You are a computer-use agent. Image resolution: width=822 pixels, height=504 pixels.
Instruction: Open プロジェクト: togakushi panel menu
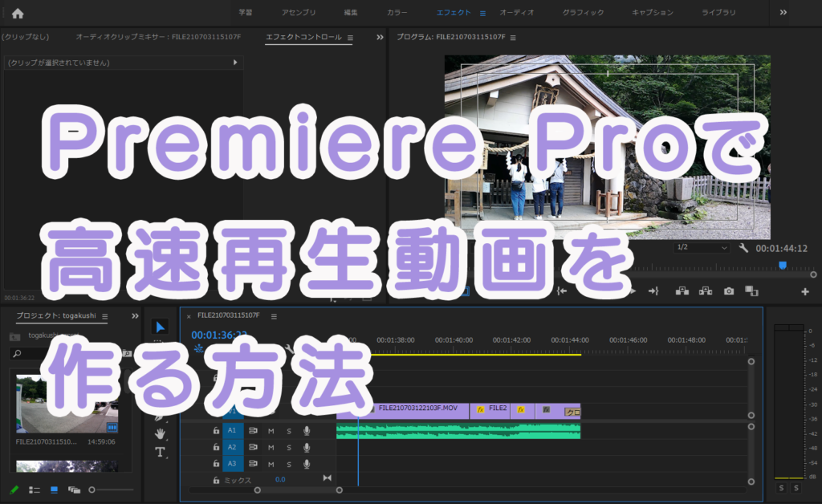pyautogui.click(x=105, y=316)
